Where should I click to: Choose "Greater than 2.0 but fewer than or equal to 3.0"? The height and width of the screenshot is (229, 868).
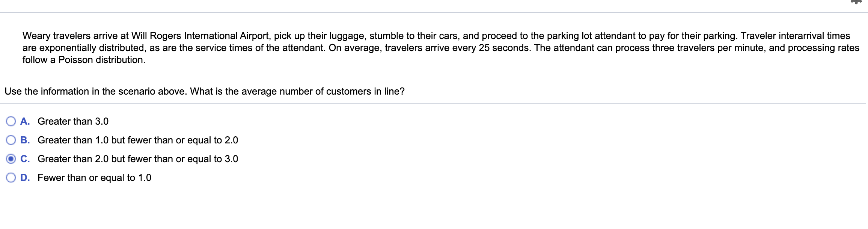[x=138, y=159]
